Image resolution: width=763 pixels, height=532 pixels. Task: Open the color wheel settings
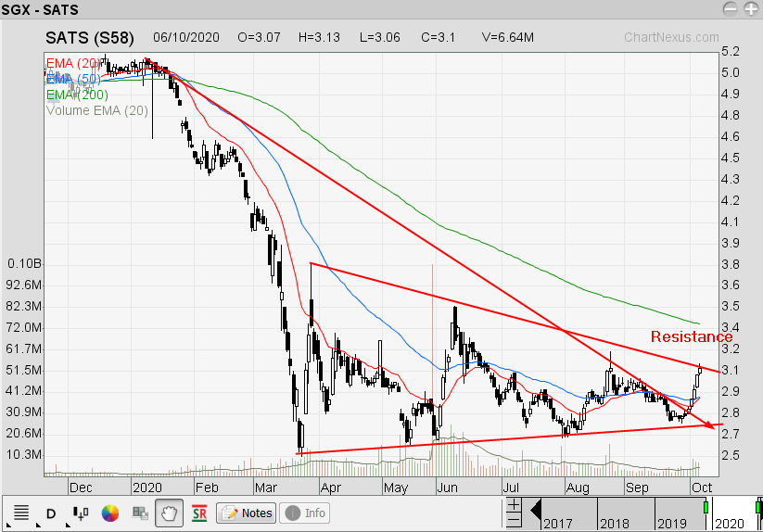click(110, 513)
